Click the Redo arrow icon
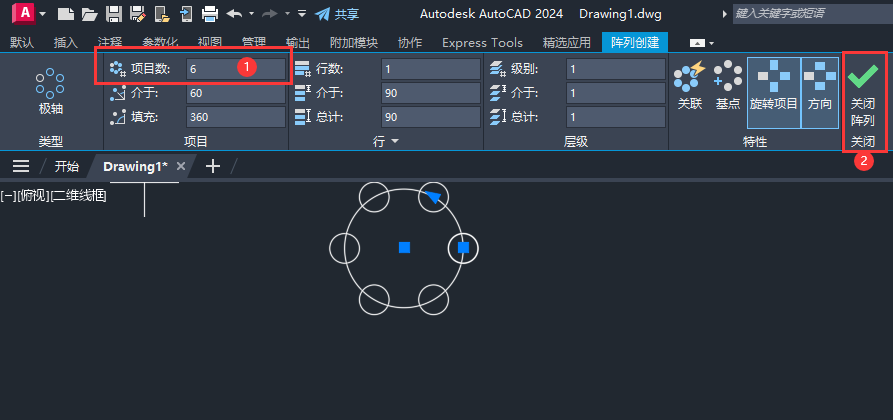This screenshot has height=420, width=893. (270, 13)
